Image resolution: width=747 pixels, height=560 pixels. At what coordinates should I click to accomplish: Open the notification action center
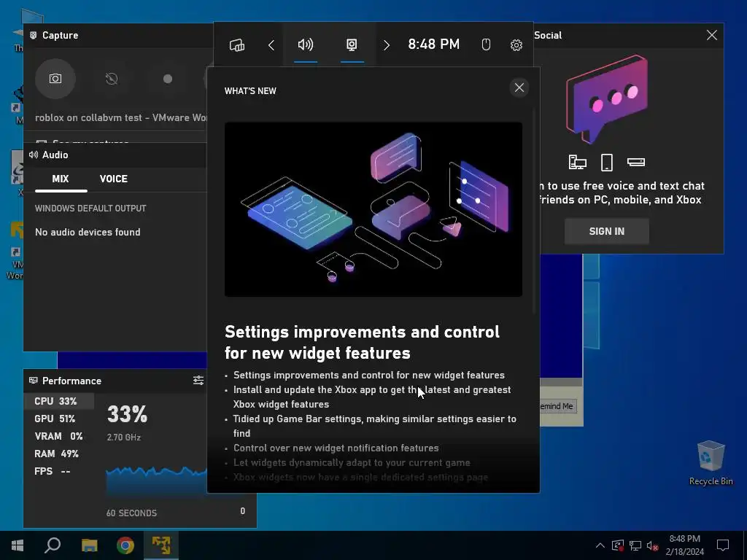point(723,545)
